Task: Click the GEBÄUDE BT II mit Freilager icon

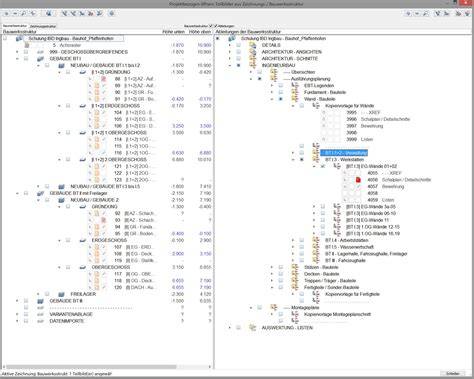Action: (40, 193)
